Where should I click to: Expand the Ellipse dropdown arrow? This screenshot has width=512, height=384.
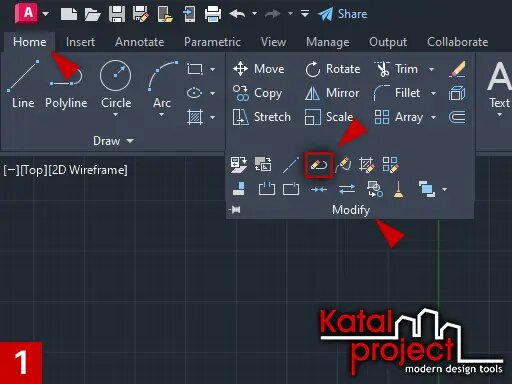(212, 93)
